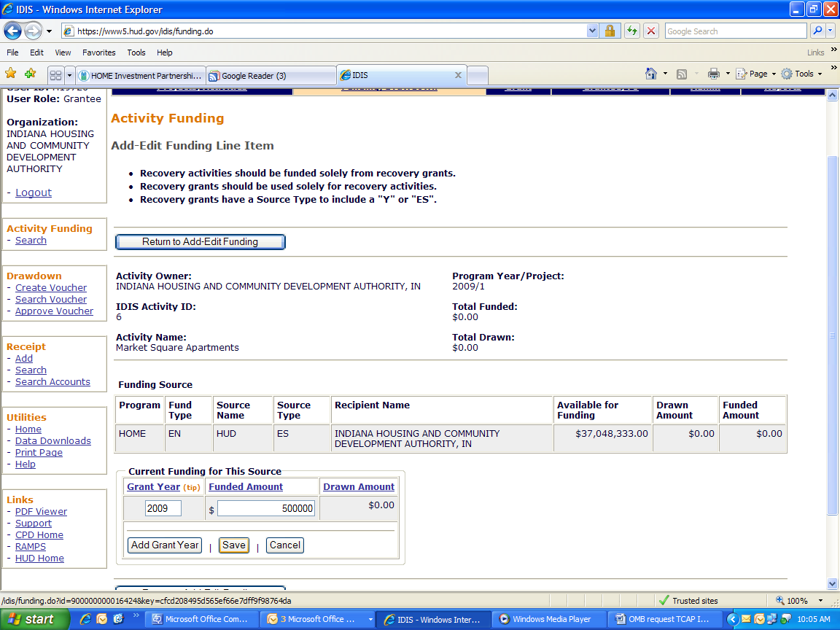Open the Tools menu in menu bar
This screenshot has width=840, height=630.
point(136,52)
